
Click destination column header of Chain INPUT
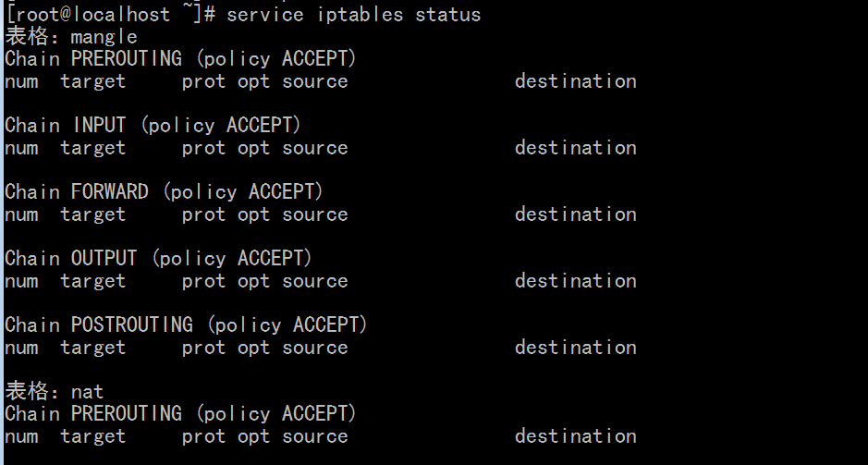click(576, 148)
